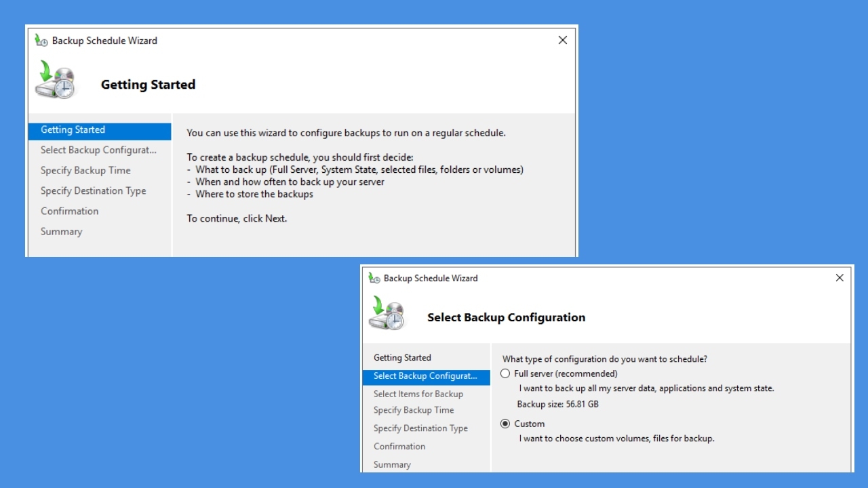Click the 'Getting Started' page heading
This screenshot has width=868, height=488.
pyautogui.click(x=148, y=85)
